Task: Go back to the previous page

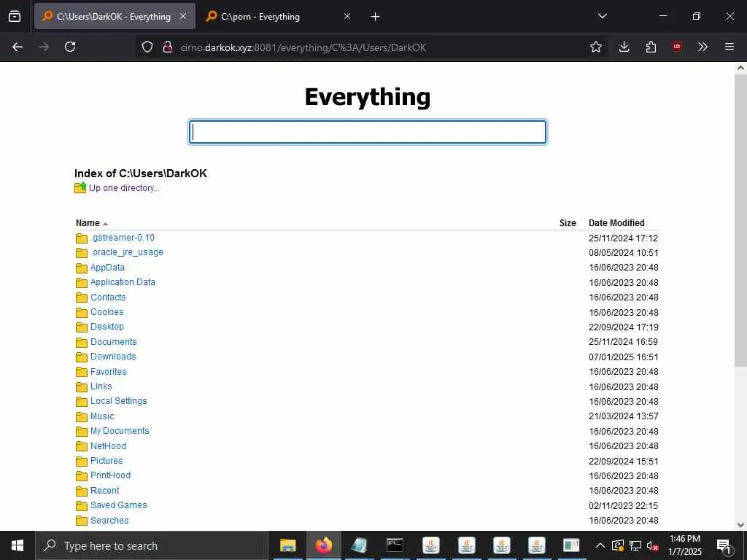Action: (x=18, y=47)
